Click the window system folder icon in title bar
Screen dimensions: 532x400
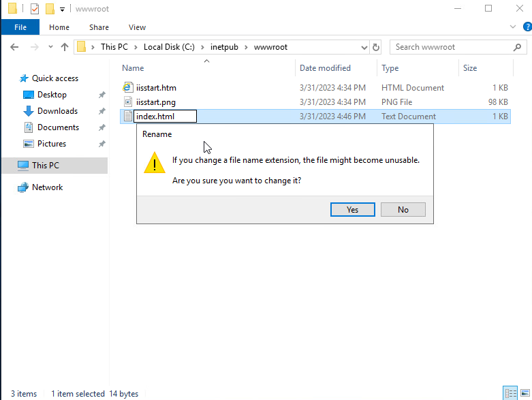12,8
